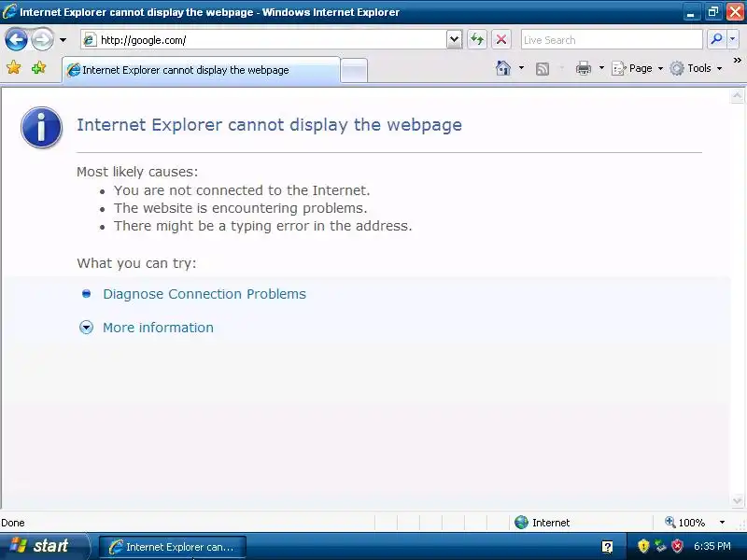Show more toolbar commands chevron
Image resolution: width=747 pixels, height=560 pixels.
737,60
